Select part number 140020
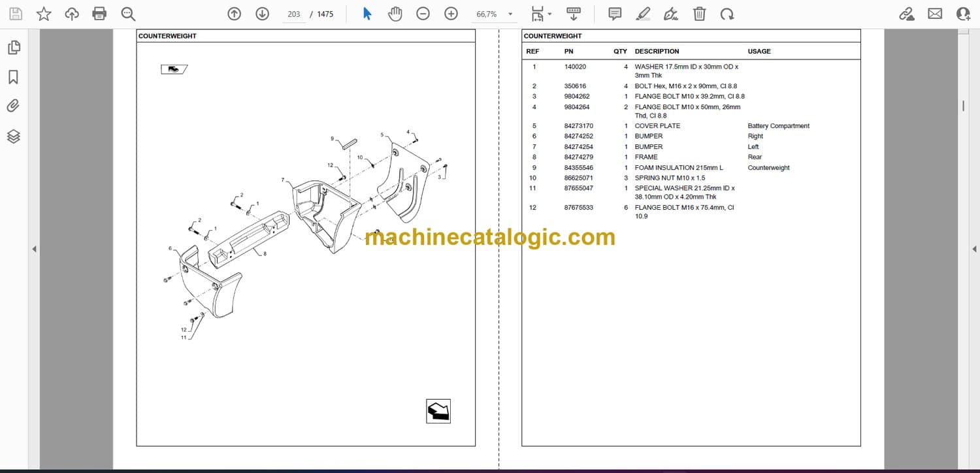The image size is (980, 473). tap(575, 67)
